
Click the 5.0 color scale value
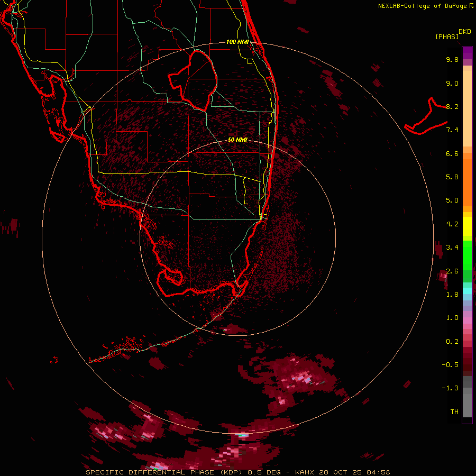[452, 200]
